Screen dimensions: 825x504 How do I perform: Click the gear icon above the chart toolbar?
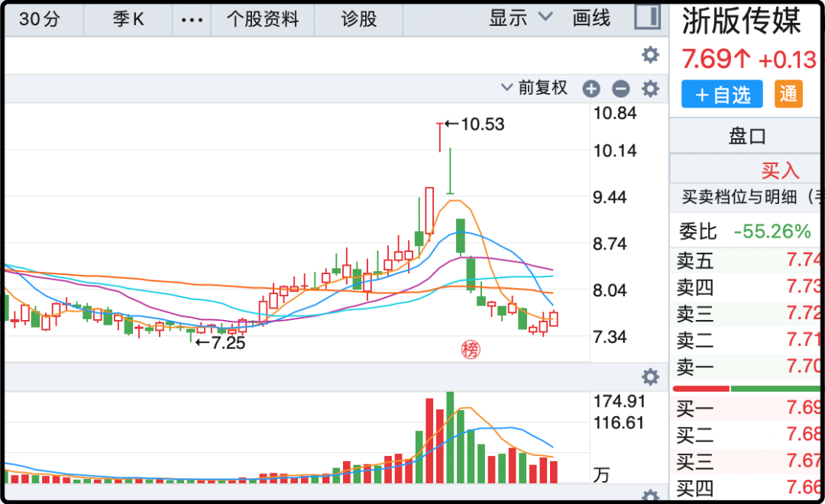pyautogui.click(x=650, y=54)
